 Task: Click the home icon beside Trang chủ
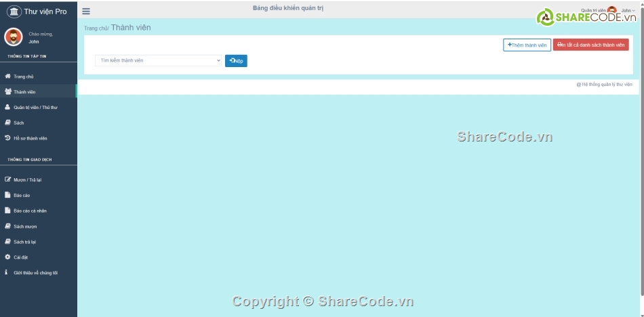pyautogui.click(x=7, y=77)
